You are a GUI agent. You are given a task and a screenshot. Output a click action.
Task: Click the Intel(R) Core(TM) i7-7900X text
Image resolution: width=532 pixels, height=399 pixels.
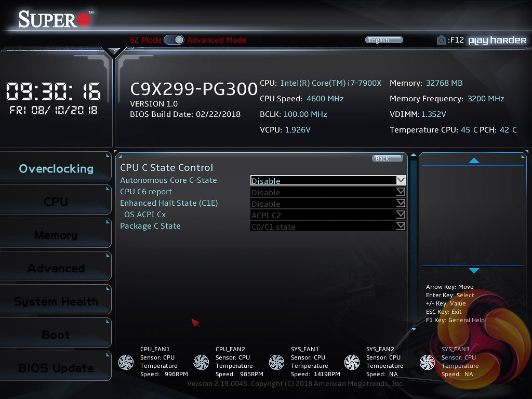coord(331,83)
